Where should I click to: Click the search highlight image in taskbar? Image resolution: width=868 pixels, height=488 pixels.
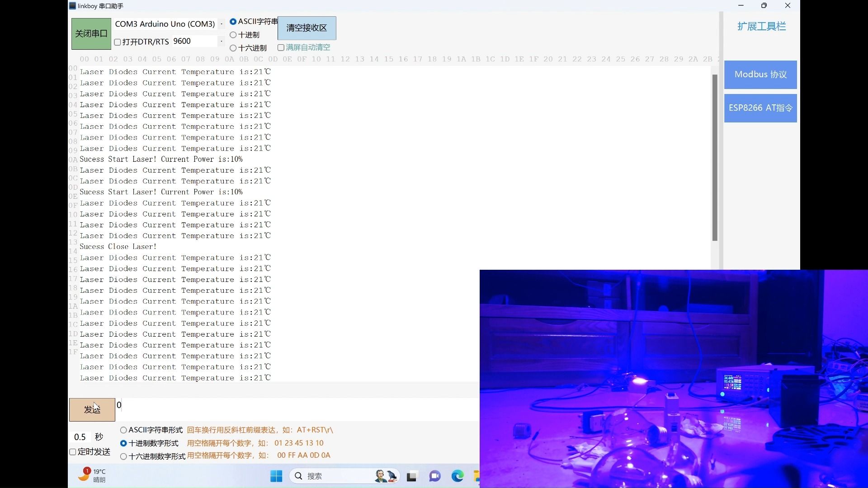click(385, 476)
